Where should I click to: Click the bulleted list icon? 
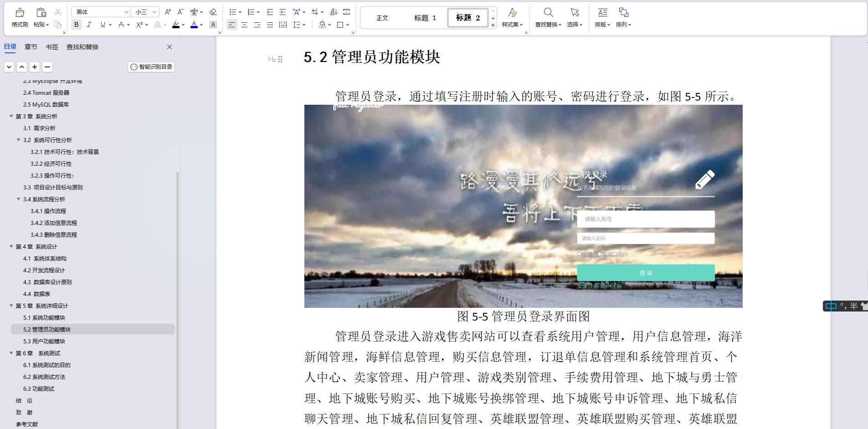pyautogui.click(x=233, y=12)
